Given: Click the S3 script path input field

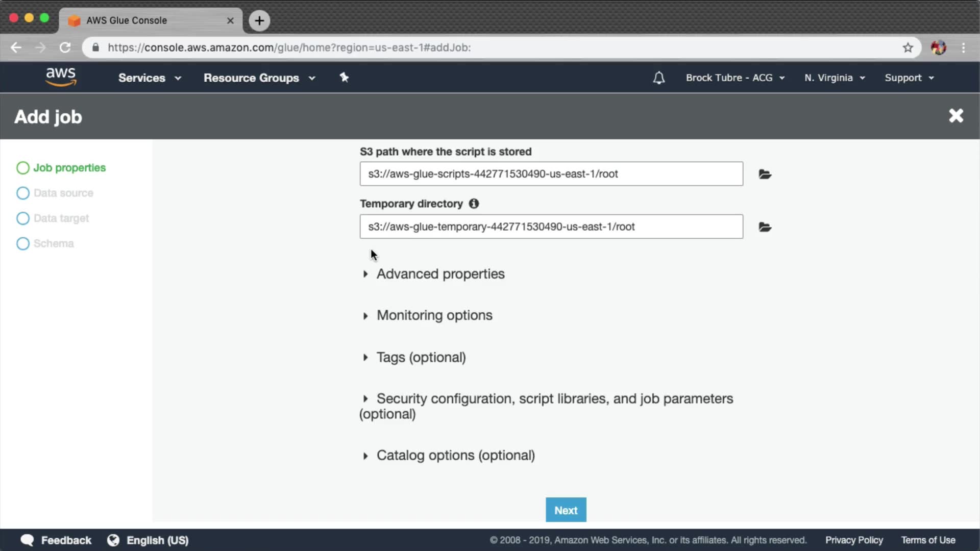Looking at the screenshot, I should click(x=551, y=174).
